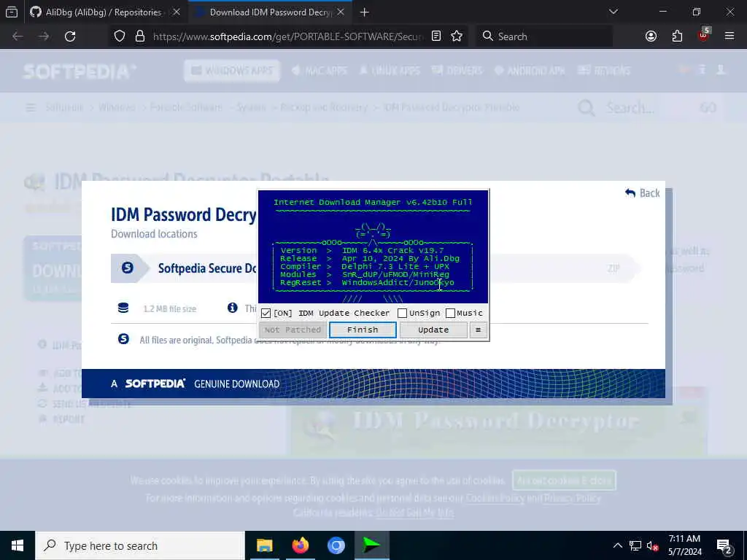Show hidden system tray icons

[x=617, y=545]
